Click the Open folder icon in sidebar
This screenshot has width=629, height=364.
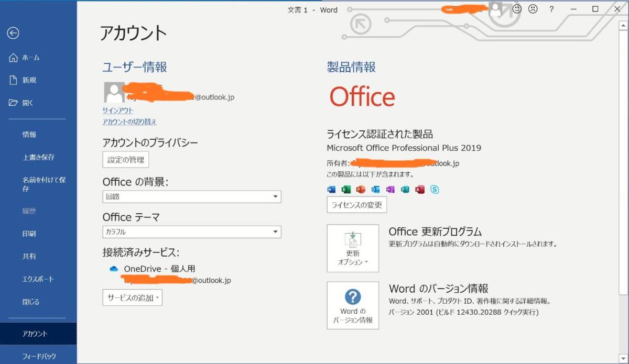(14, 103)
